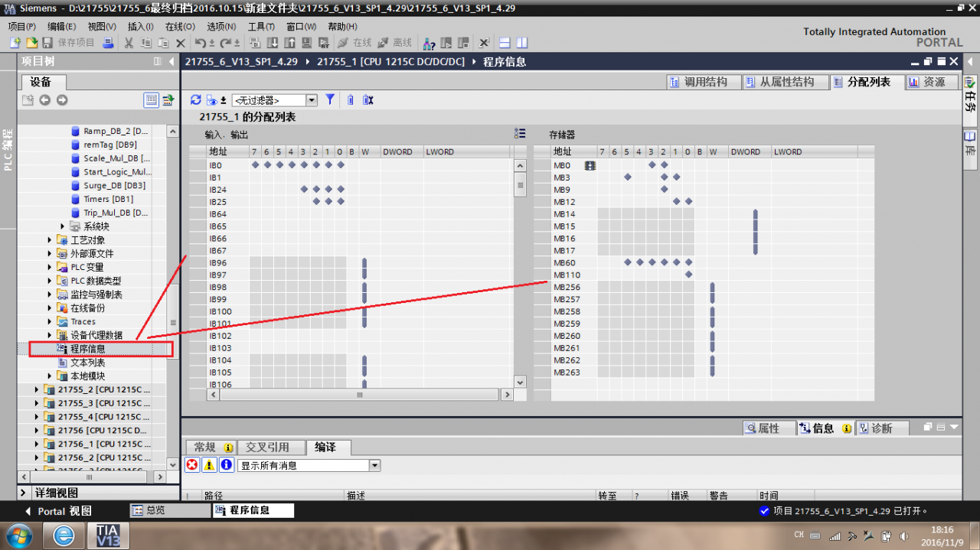Expand the 21755_2 CPU device node

pos(37,389)
